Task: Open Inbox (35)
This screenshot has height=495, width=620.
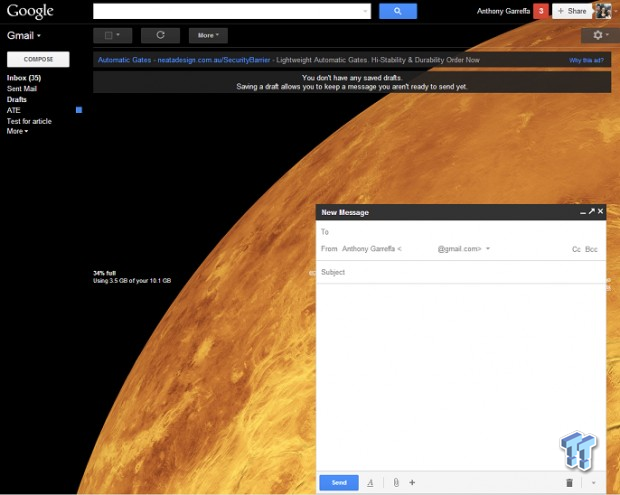Action: 24,78
